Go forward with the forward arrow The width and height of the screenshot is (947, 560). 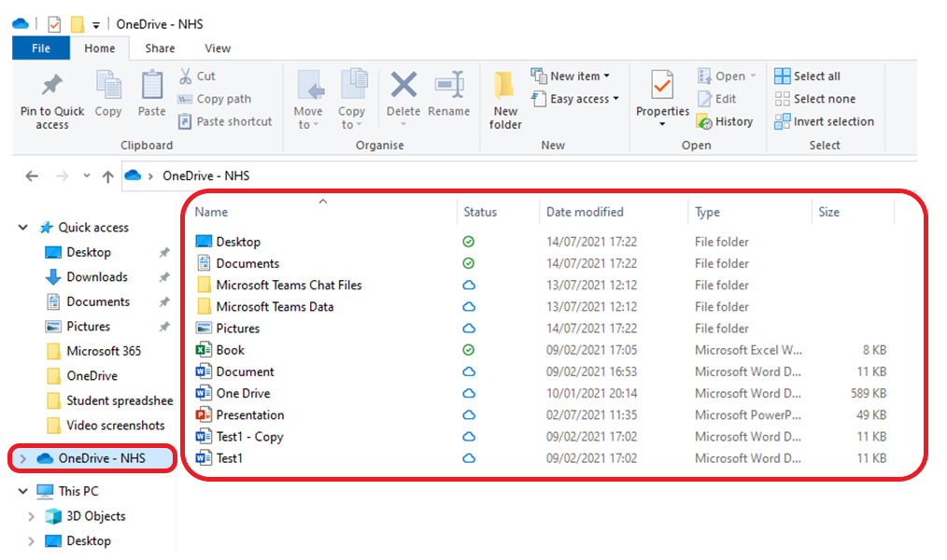pos(62,176)
